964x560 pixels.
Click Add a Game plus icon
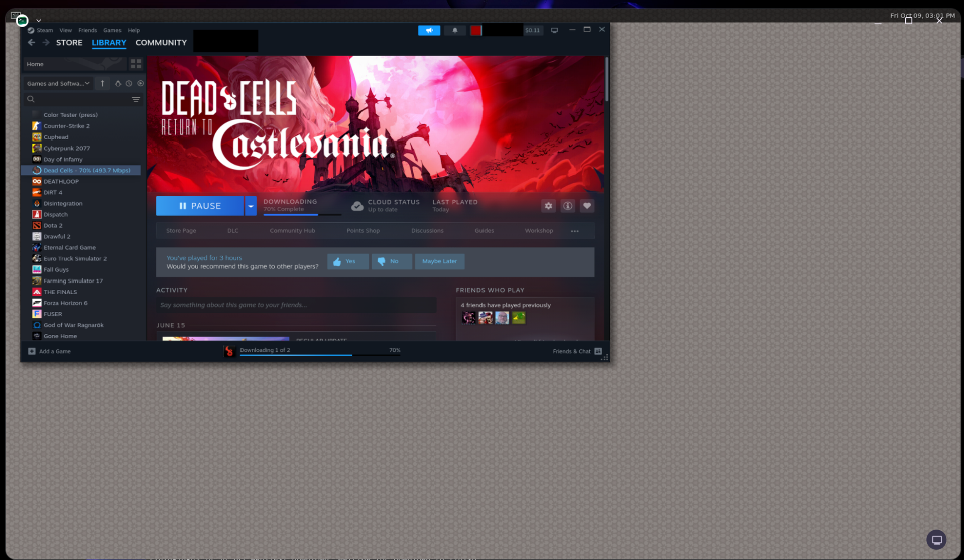point(32,351)
